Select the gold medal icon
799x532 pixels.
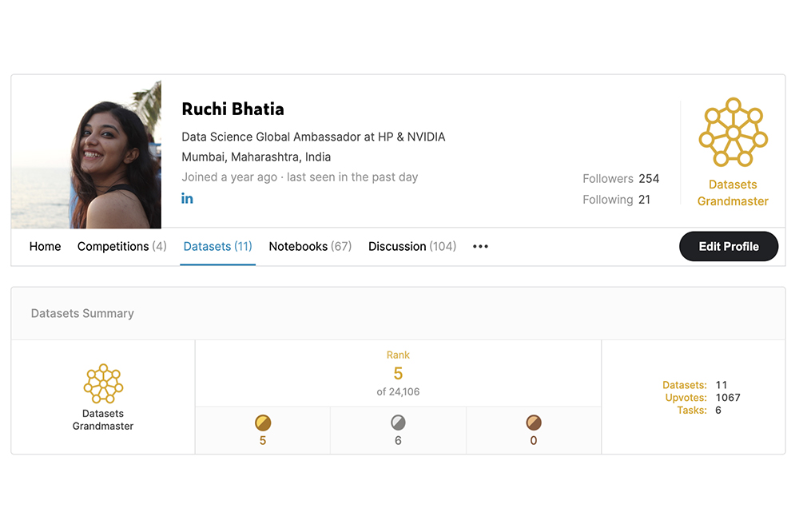pos(263,423)
